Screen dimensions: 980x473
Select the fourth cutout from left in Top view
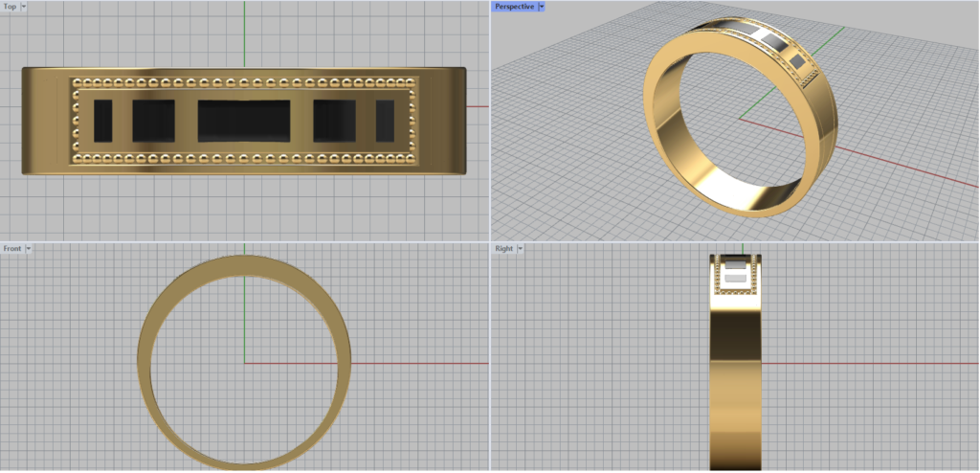click(334, 121)
